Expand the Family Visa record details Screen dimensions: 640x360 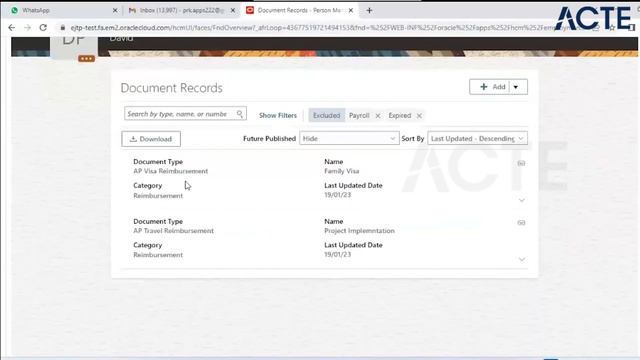[522, 200]
